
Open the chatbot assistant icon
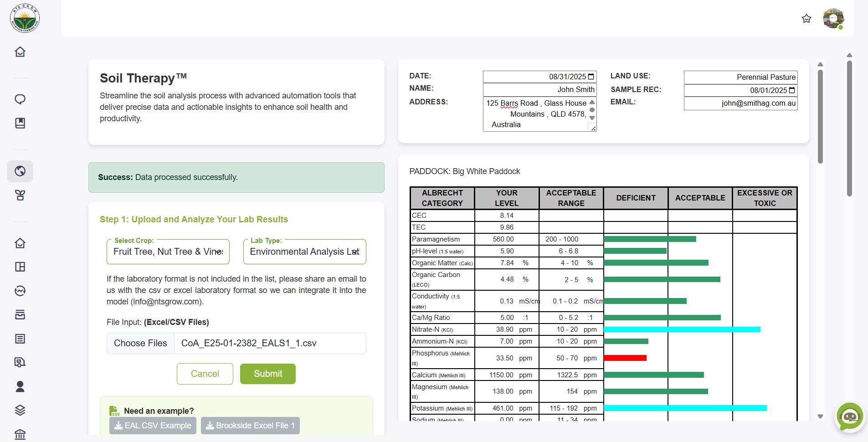(850, 416)
